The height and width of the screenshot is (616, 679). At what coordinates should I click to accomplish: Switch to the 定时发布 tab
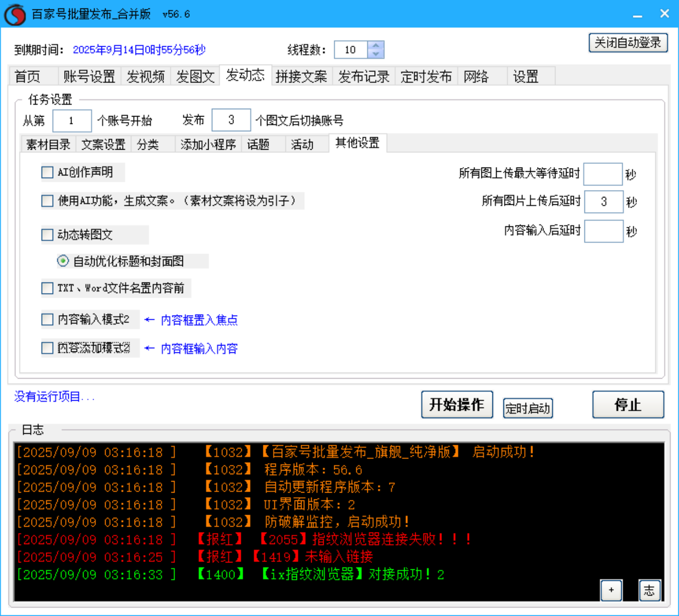426,76
